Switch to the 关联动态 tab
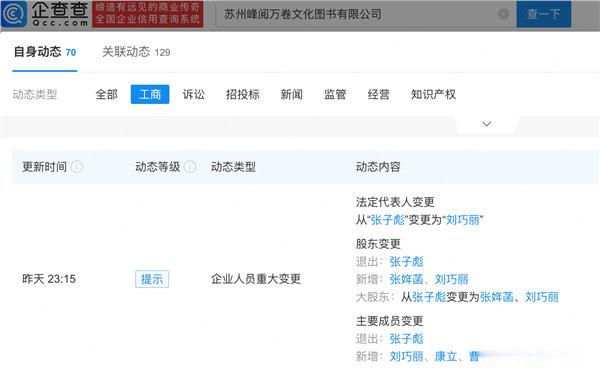 coord(136,52)
